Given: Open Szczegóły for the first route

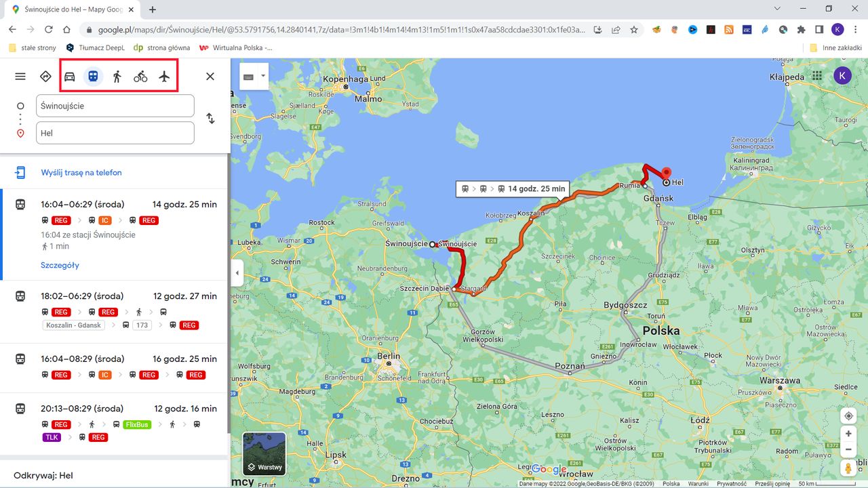Looking at the screenshot, I should coord(60,265).
